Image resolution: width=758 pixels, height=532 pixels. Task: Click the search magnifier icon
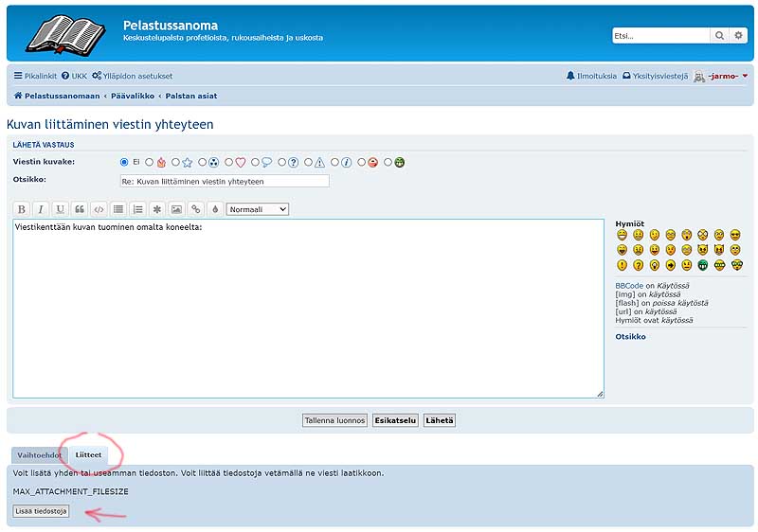pos(720,36)
